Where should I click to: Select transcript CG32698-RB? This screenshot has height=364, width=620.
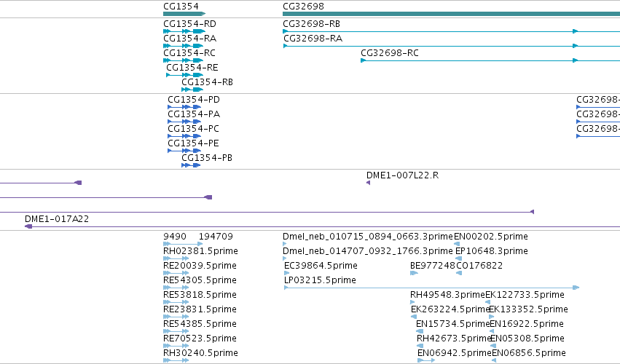[312, 24]
